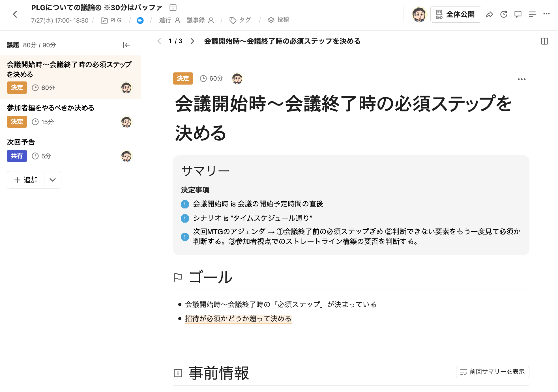Toggle the split view layout icon
Viewport: 558px width, 392px height.
pos(544,41)
